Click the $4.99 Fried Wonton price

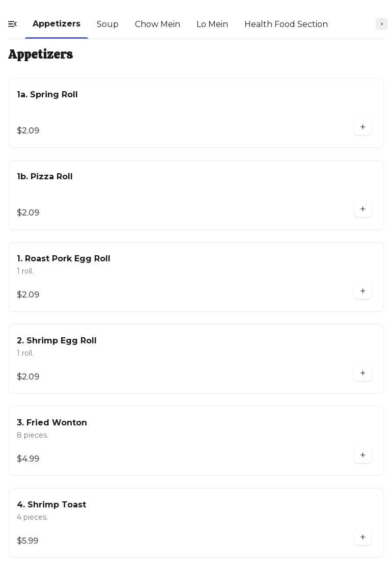click(x=28, y=459)
